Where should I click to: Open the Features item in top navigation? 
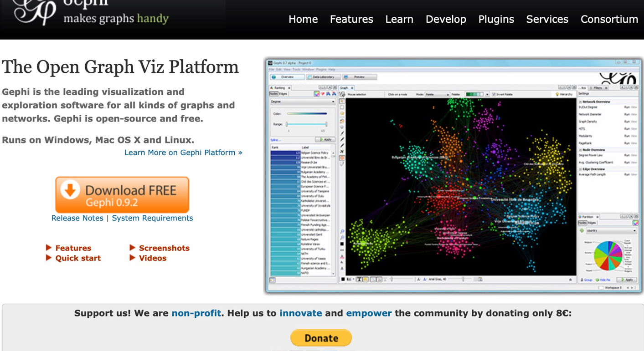point(351,19)
